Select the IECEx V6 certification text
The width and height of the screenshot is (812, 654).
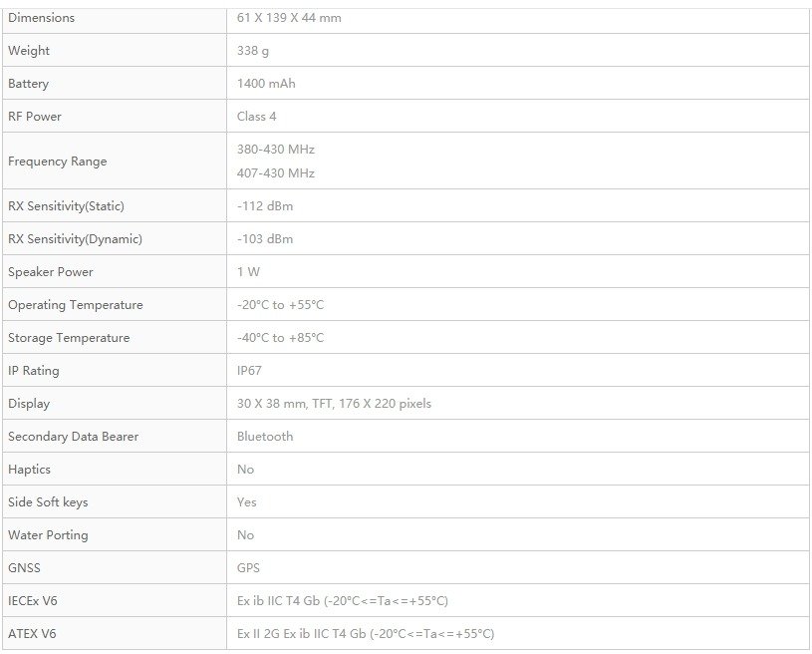point(343,601)
